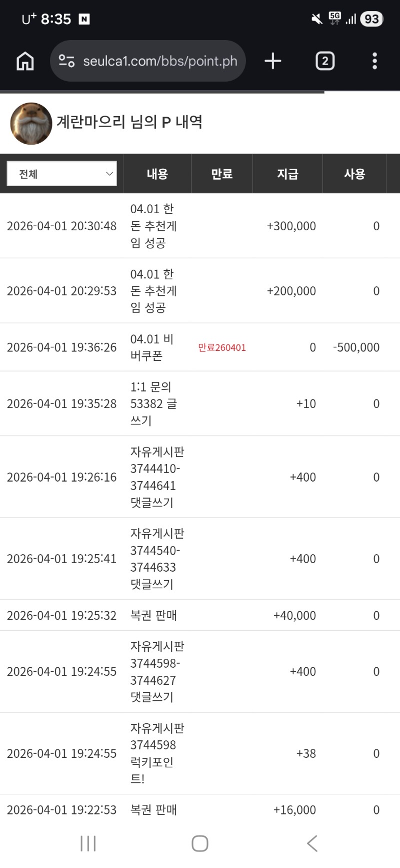
Task: Click the seulca1.com address bar
Action: pyautogui.click(x=160, y=61)
